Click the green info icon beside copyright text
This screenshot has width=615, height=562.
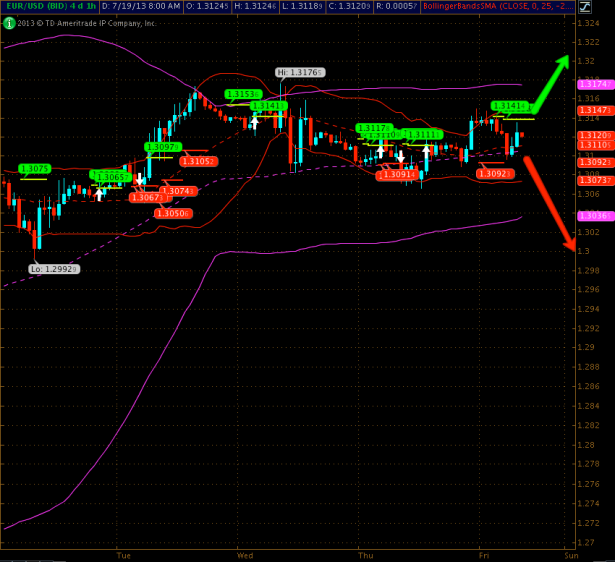10,22
